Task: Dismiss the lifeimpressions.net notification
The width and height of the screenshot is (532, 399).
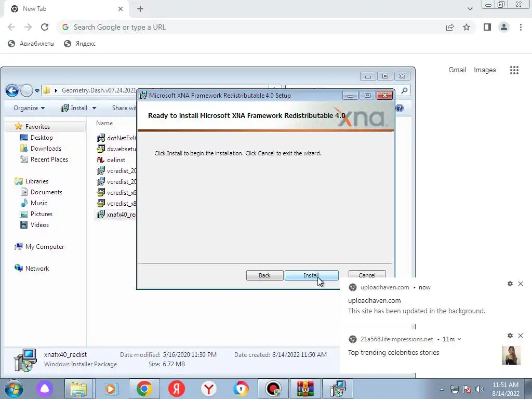Action: [521, 336]
